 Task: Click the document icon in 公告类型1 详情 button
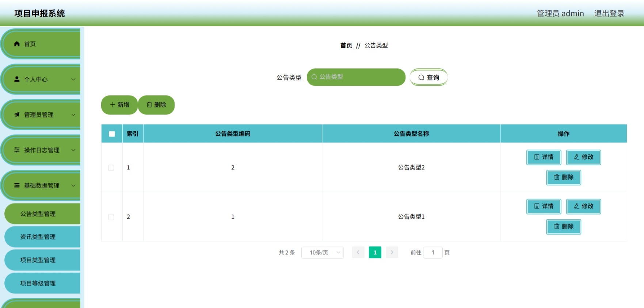tap(537, 206)
